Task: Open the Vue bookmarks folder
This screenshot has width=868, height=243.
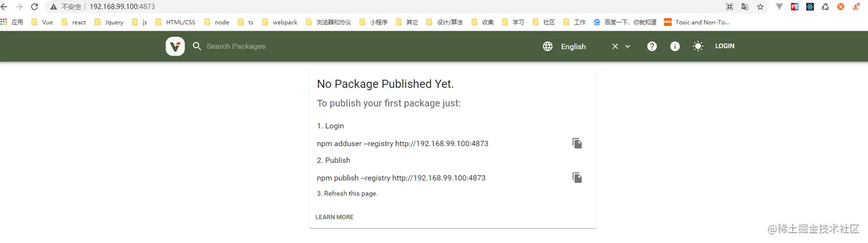Action: [x=42, y=22]
